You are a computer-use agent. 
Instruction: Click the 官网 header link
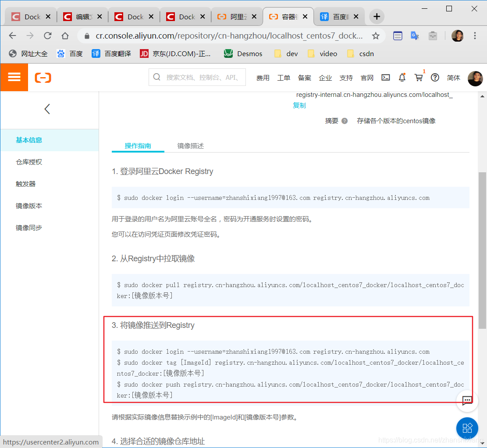tap(367, 78)
